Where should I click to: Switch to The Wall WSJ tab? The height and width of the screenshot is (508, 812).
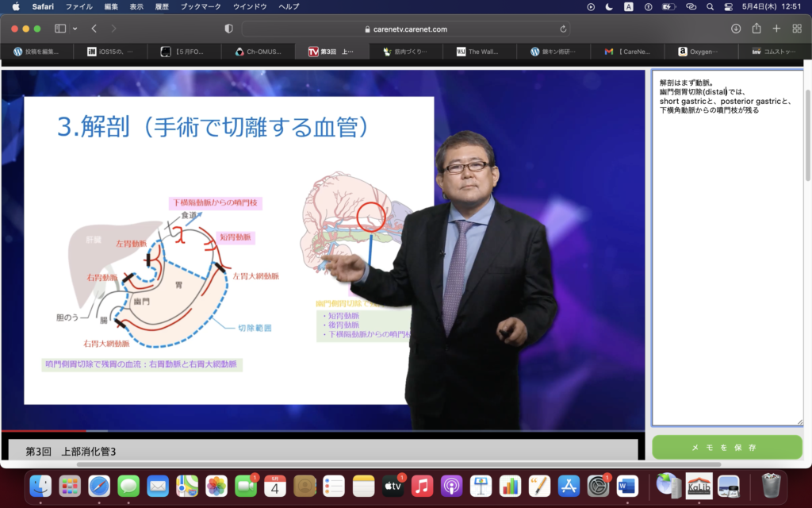point(479,52)
